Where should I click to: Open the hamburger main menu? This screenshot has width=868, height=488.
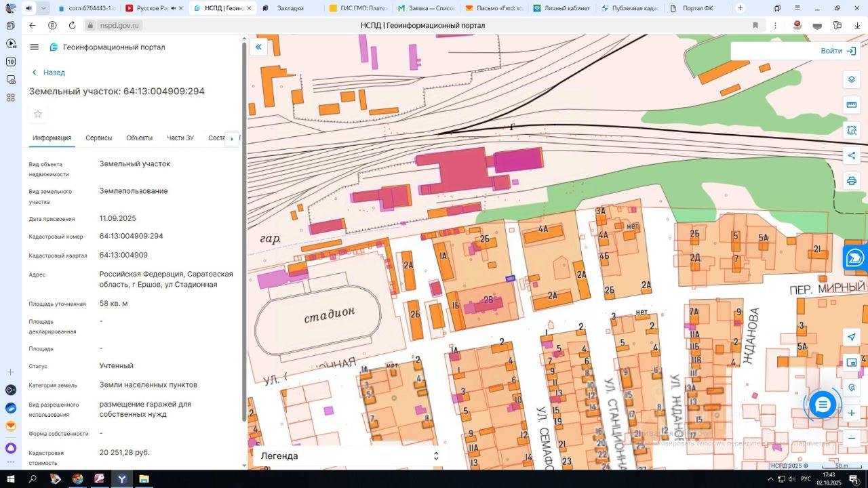(35, 47)
